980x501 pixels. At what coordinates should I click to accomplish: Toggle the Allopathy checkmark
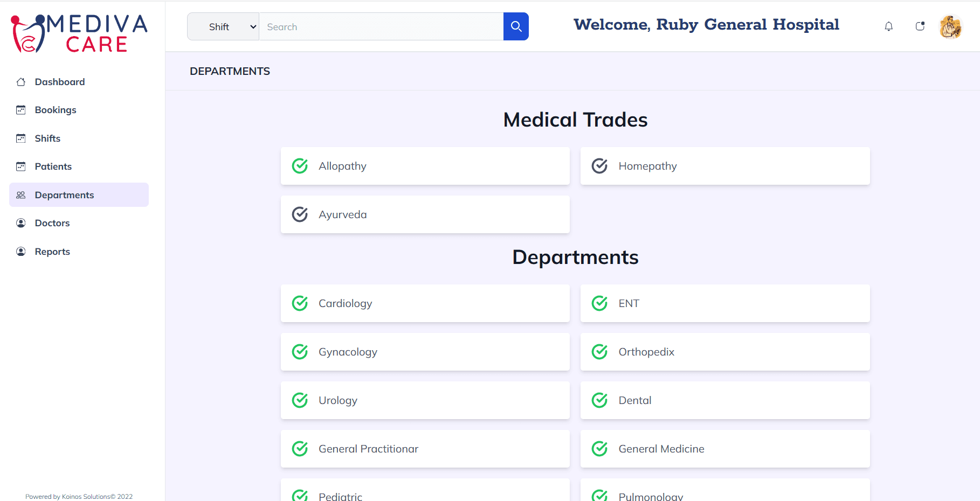click(x=300, y=166)
